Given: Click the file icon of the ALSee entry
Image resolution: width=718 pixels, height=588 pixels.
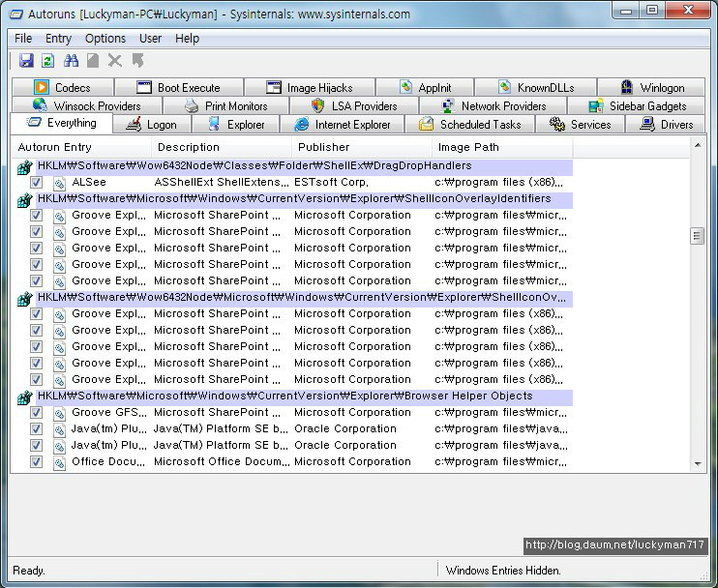Looking at the screenshot, I should (59, 183).
